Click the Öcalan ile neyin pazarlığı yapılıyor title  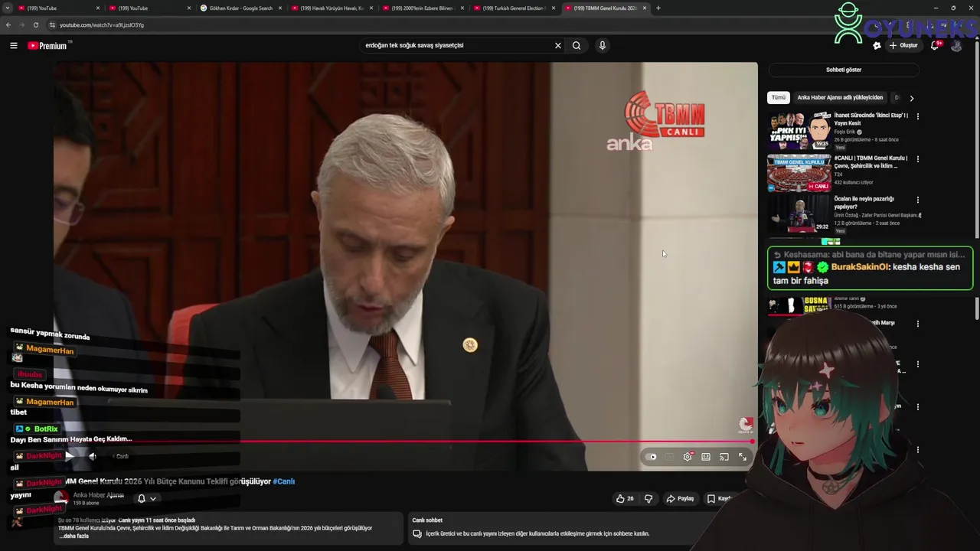pyautogui.click(x=864, y=203)
